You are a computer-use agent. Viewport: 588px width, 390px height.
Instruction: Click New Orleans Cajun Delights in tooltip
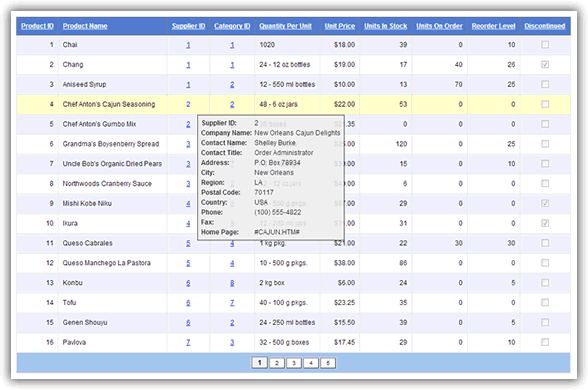pos(297,133)
